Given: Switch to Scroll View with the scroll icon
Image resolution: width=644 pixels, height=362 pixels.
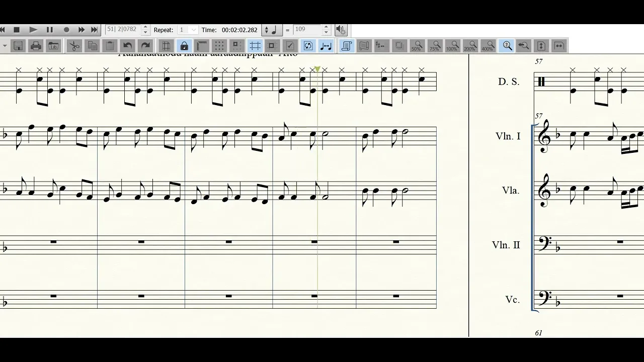Looking at the screenshot, I should (x=347, y=46).
